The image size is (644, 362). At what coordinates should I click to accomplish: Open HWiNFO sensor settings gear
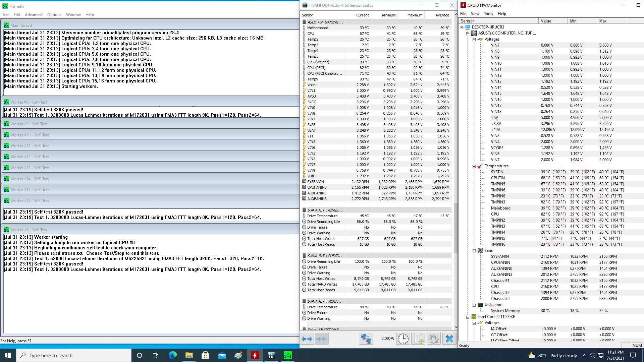[x=433, y=339]
